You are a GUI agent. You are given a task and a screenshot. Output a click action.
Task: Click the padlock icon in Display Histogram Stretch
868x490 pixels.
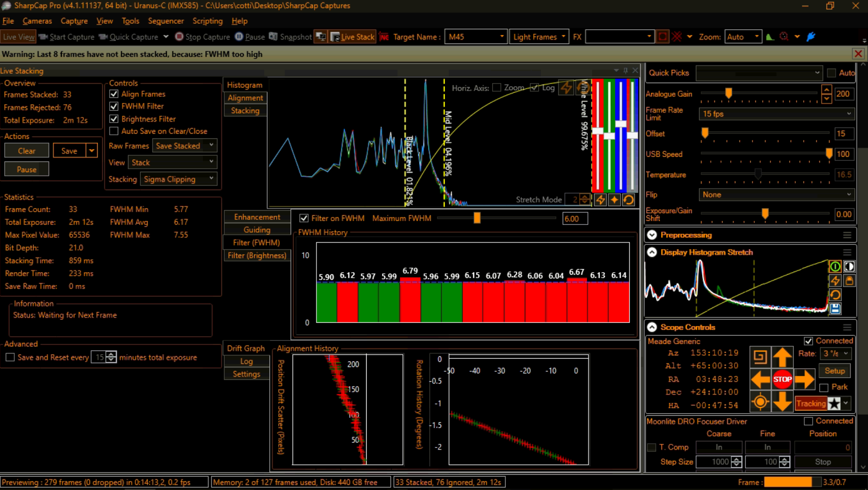849,280
